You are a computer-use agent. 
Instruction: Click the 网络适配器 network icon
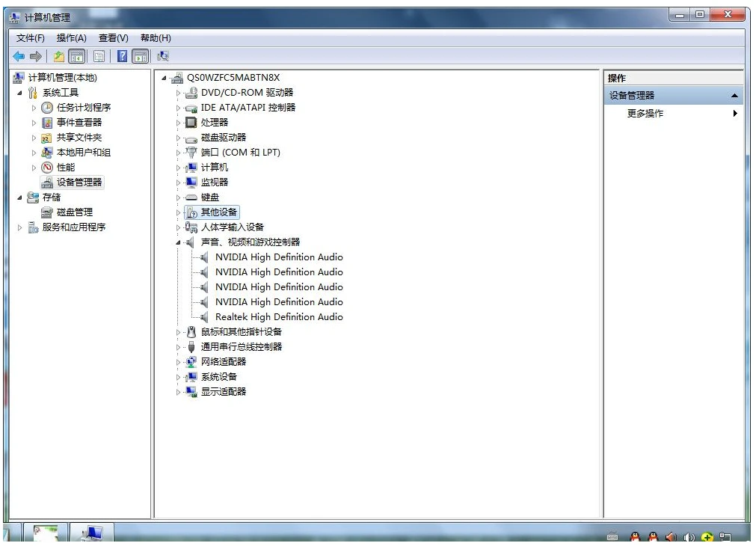click(x=191, y=362)
